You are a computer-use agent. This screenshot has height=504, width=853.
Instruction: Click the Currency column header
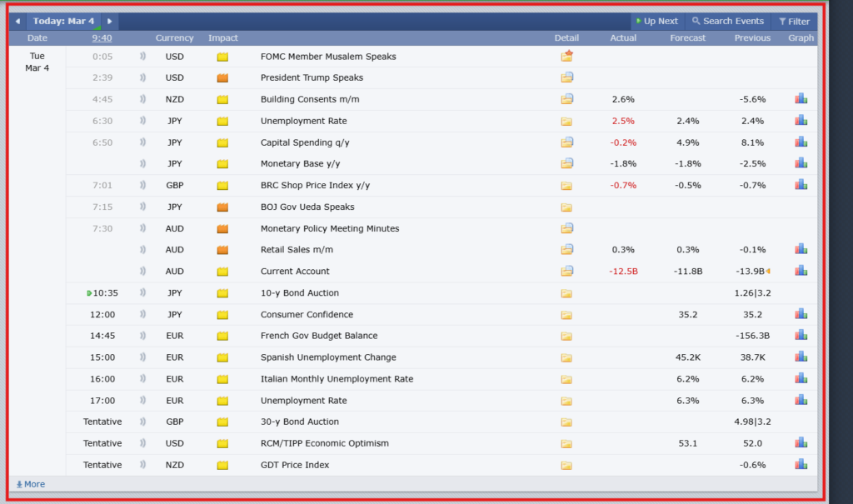pos(175,37)
